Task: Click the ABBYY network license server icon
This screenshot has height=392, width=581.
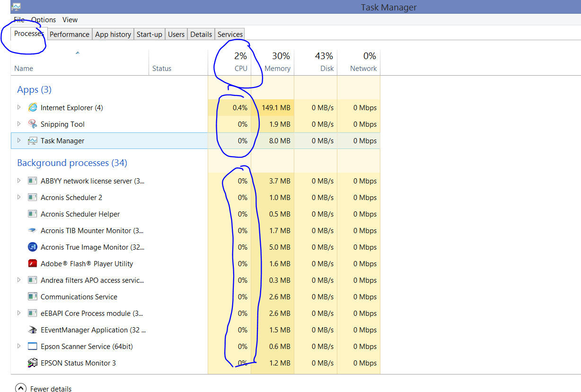Action: 32,181
